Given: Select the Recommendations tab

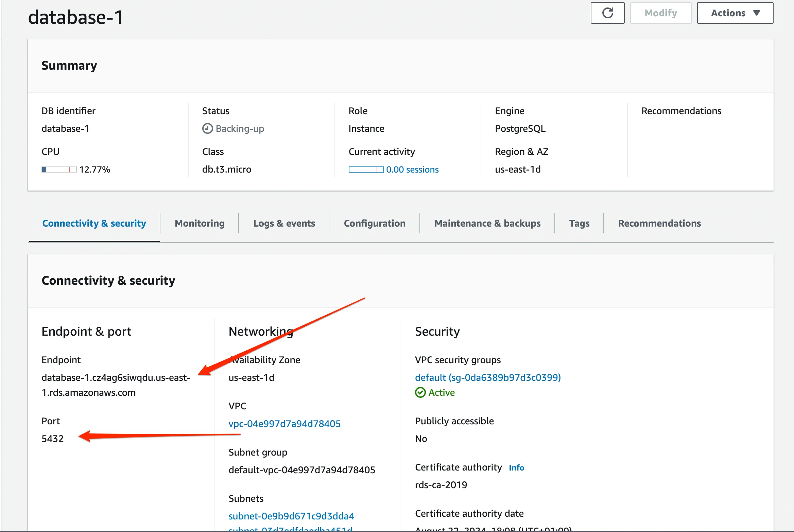Looking at the screenshot, I should click(x=659, y=223).
